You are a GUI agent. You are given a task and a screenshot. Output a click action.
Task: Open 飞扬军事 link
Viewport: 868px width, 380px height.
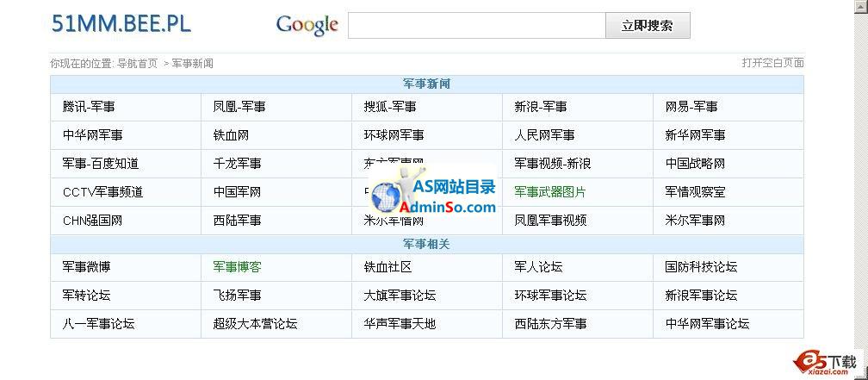237,296
